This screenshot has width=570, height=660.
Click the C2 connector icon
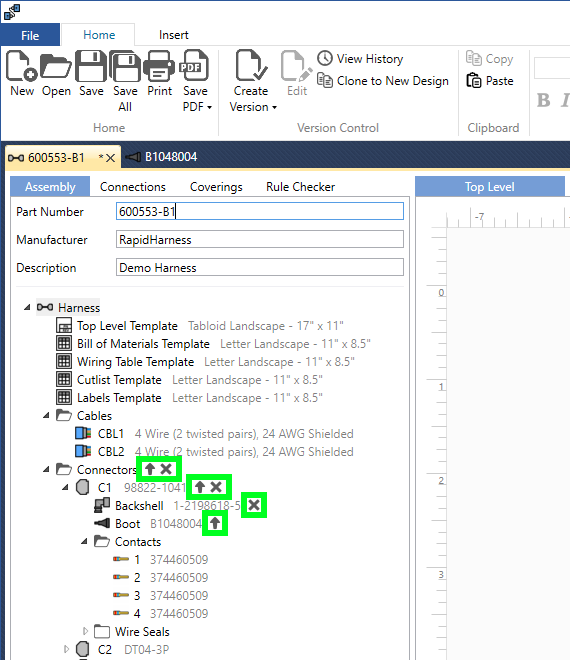click(x=83, y=649)
